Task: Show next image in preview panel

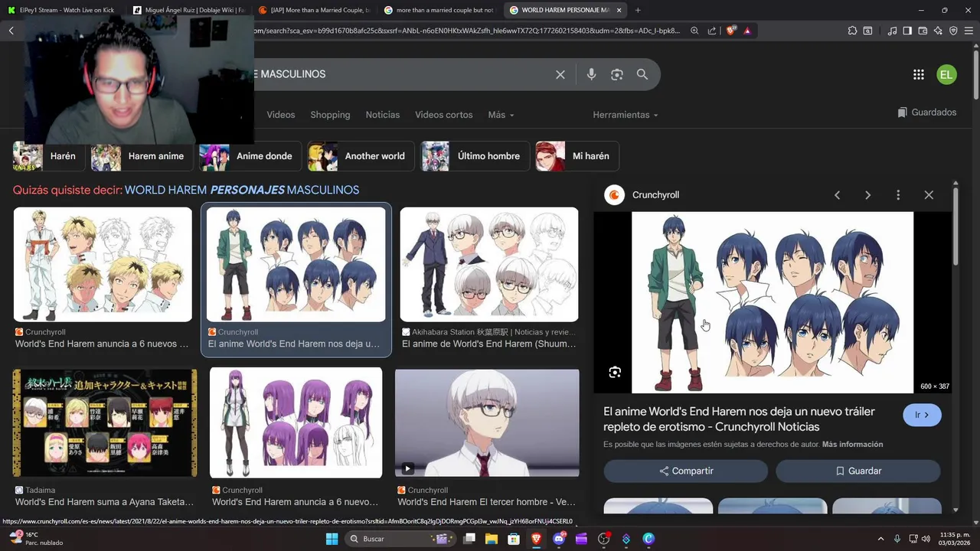Action: (867, 195)
